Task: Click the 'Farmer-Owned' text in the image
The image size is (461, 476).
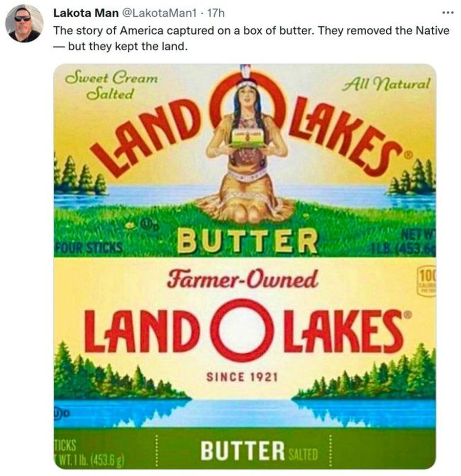Action: click(x=242, y=279)
